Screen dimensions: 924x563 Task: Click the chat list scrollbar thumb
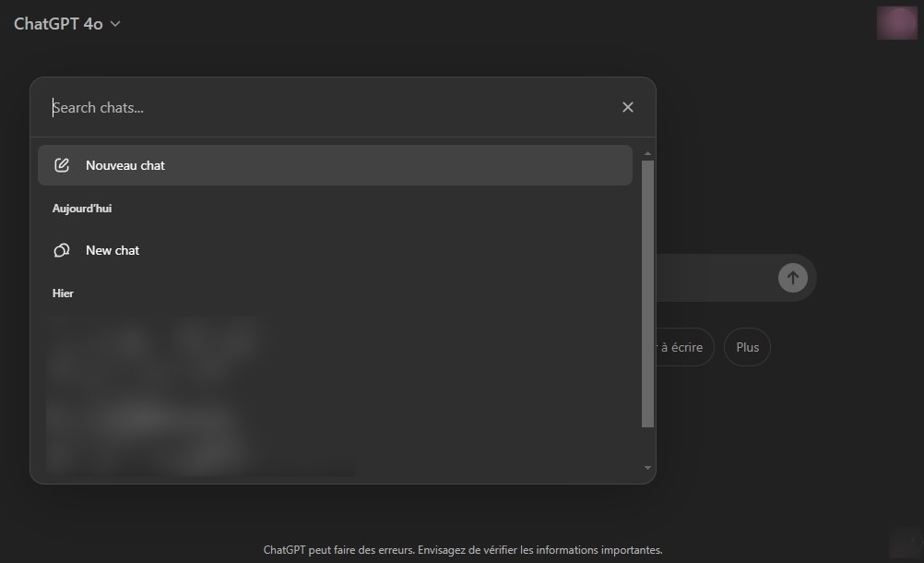click(x=647, y=293)
